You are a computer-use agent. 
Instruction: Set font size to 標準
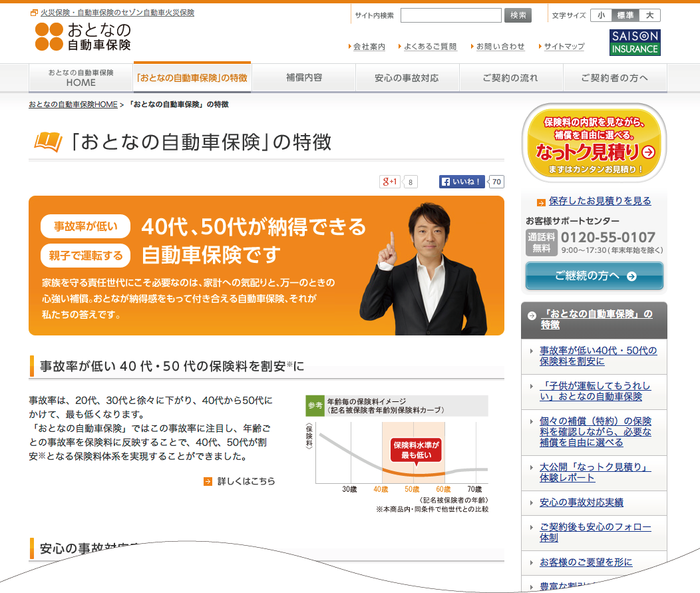(x=625, y=15)
